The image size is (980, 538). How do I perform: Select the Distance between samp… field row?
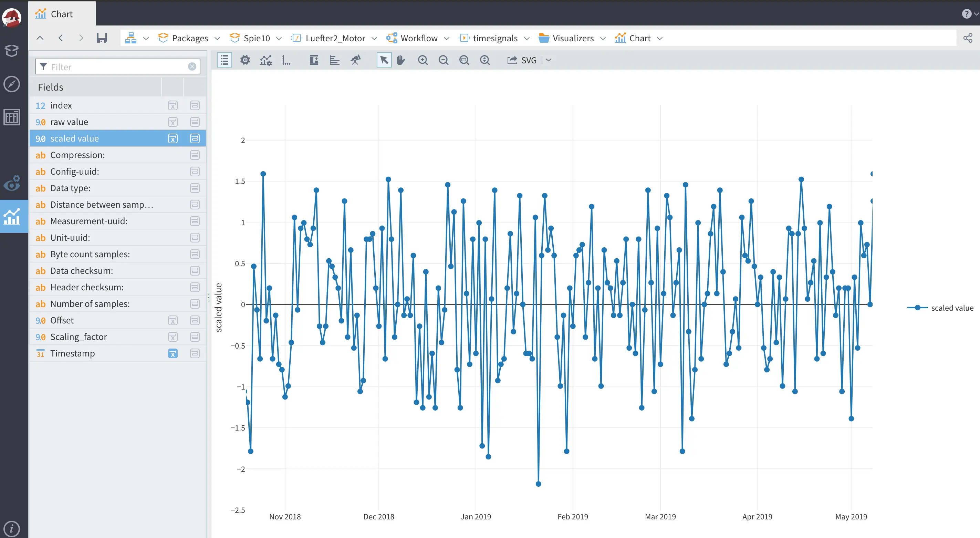point(117,205)
